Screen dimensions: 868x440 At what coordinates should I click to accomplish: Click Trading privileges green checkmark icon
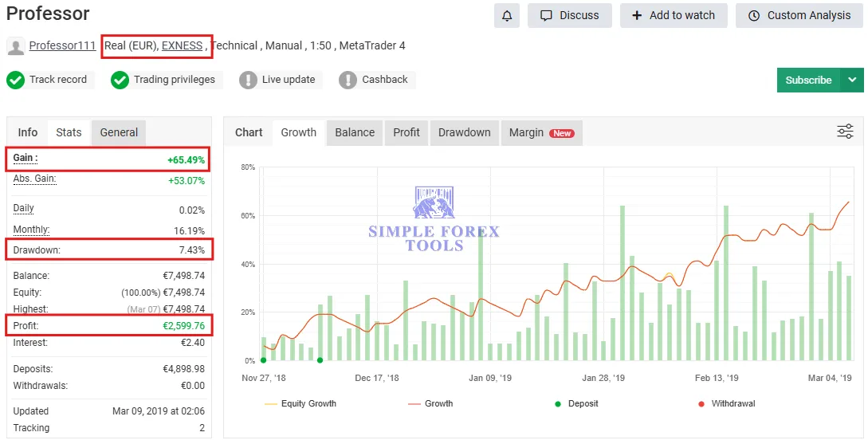[x=120, y=80]
